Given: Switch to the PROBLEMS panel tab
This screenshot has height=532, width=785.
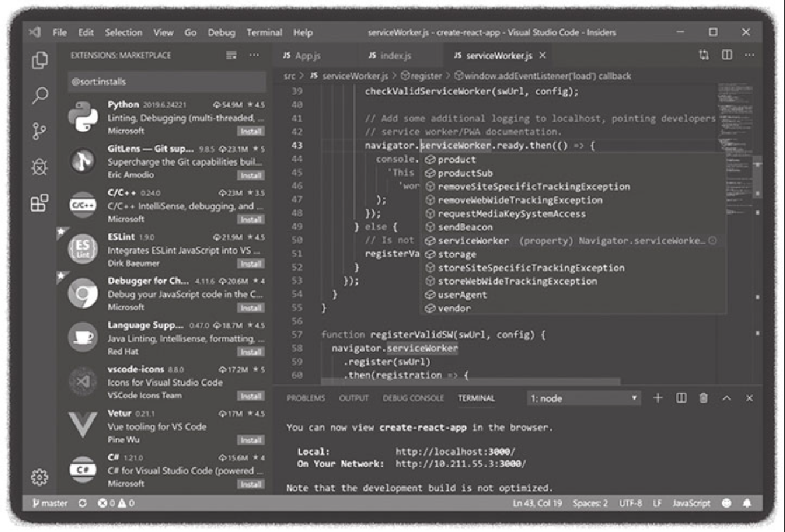Looking at the screenshot, I should click(x=306, y=398).
